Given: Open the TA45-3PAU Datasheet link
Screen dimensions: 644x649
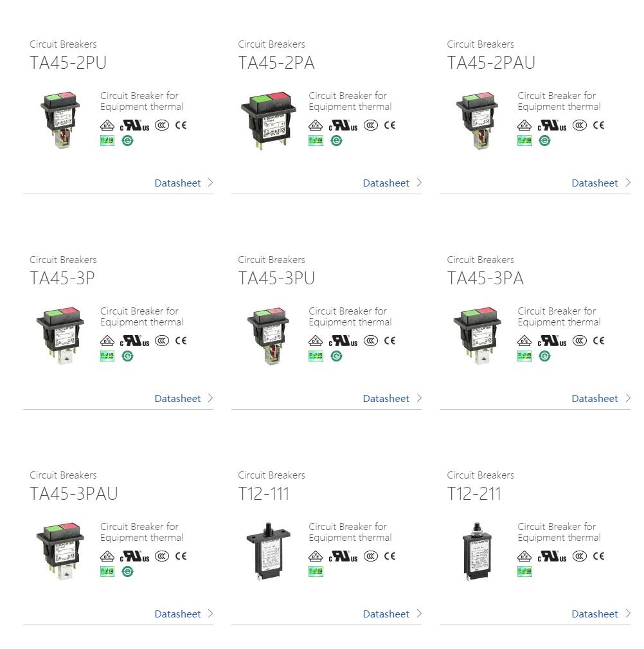Looking at the screenshot, I should click(177, 614).
